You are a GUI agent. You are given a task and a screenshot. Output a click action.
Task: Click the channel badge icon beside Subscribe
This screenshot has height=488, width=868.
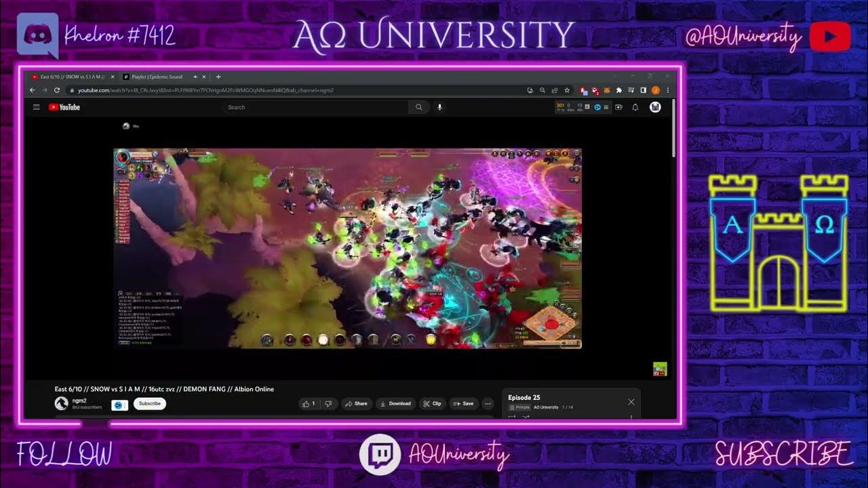119,405
